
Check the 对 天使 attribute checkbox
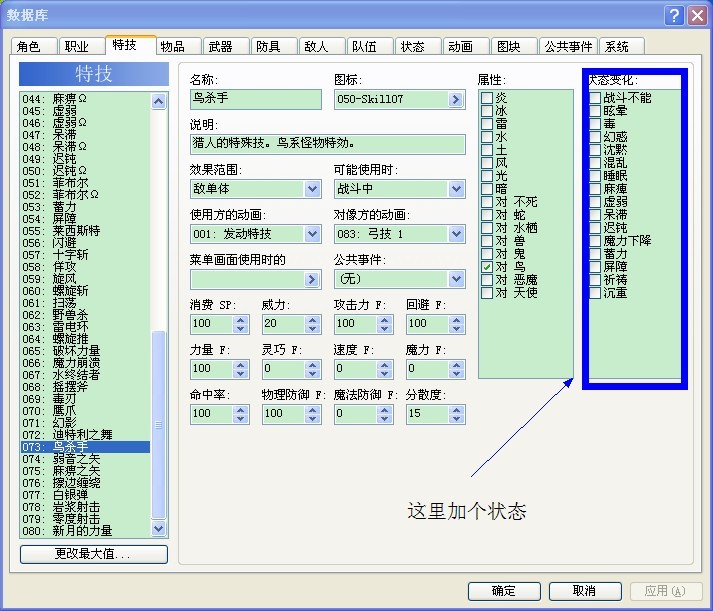(487, 293)
